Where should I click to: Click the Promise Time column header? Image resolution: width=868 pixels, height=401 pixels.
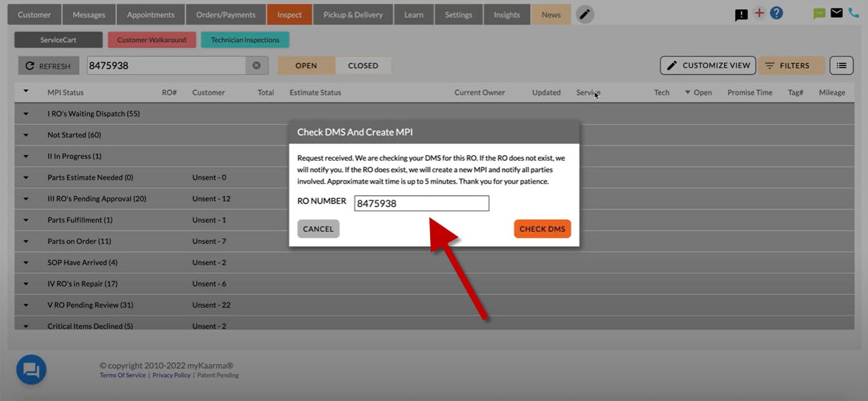750,93
